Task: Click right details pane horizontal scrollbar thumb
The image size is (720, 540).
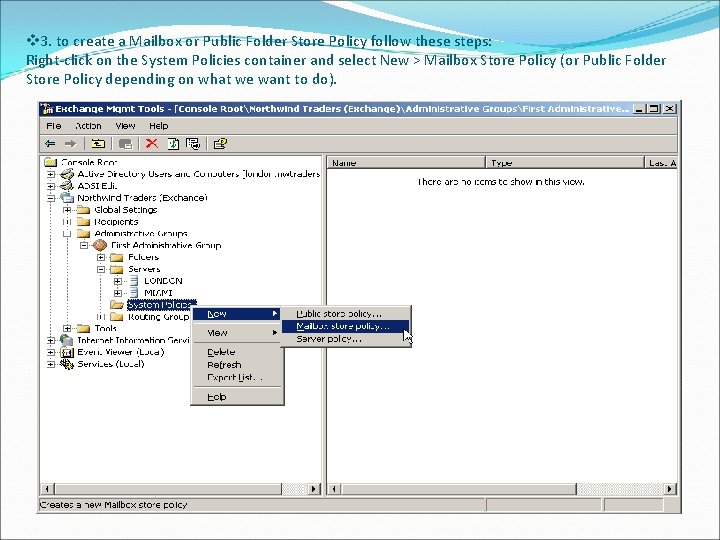Action: click(458, 489)
